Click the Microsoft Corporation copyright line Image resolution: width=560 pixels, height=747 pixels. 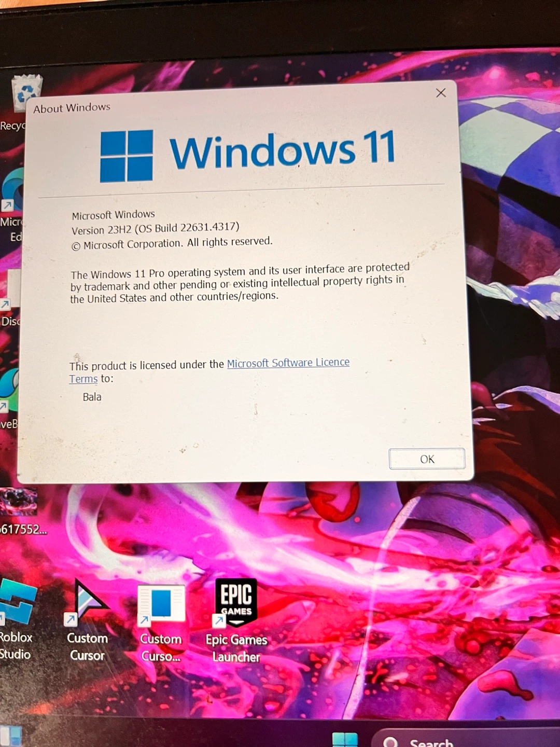point(172,243)
